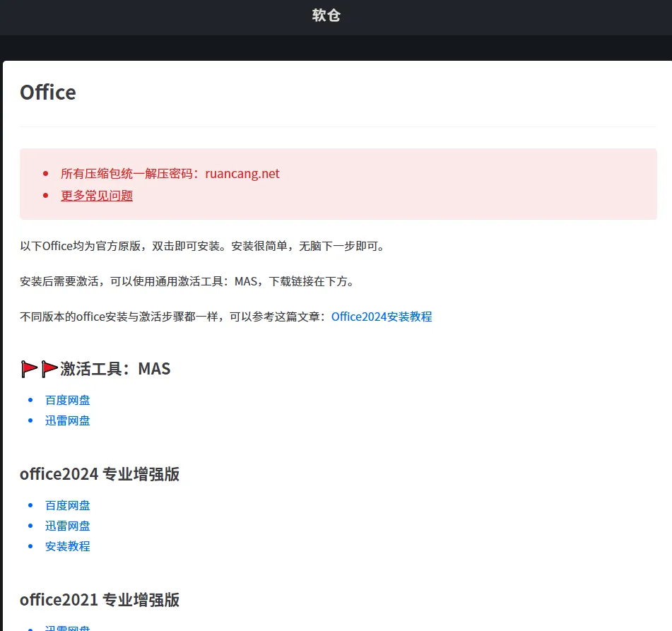Click the 软仓 site title in header
The width and height of the screenshot is (672, 631).
click(x=326, y=16)
